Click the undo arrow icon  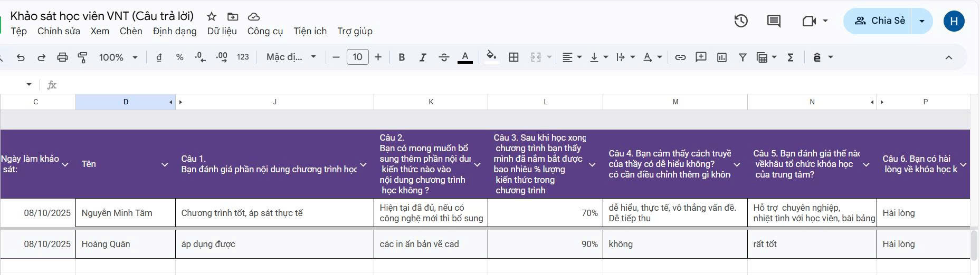point(21,57)
